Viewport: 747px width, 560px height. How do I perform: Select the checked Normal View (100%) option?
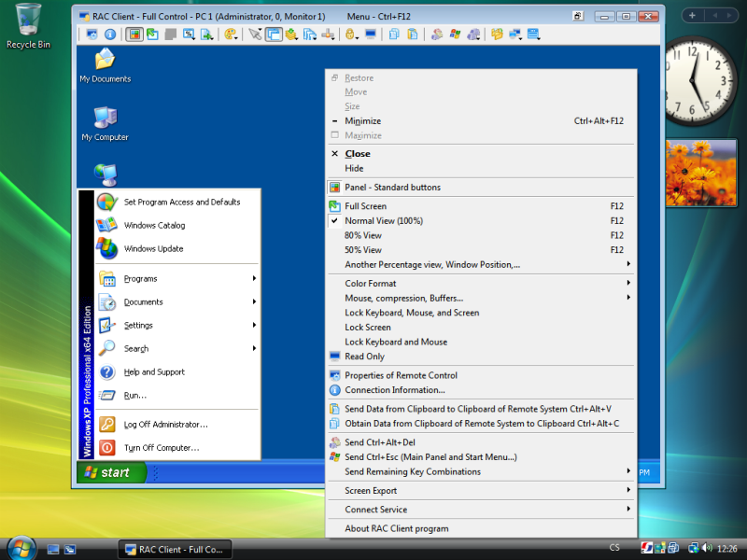coord(481,220)
